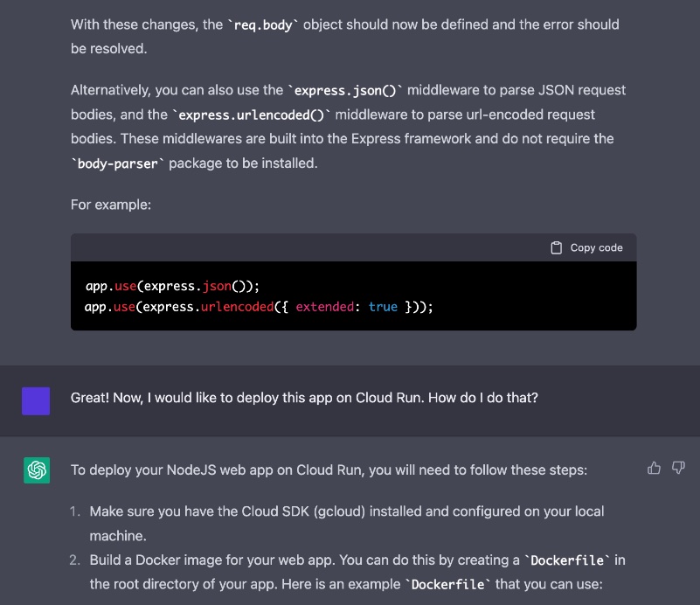Image resolution: width=700 pixels, height=605 pixels.
Task: Rate the deployment response with thumbs down
Action: (678, 468)
